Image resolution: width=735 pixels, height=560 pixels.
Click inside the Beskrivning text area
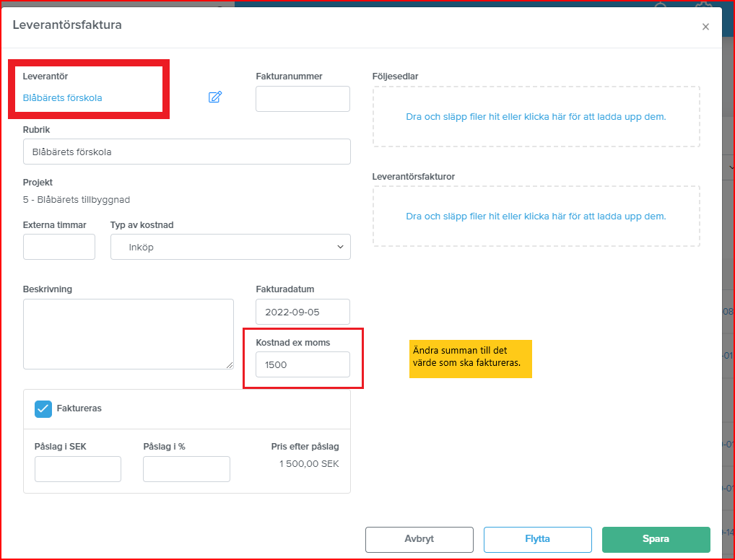129,334
